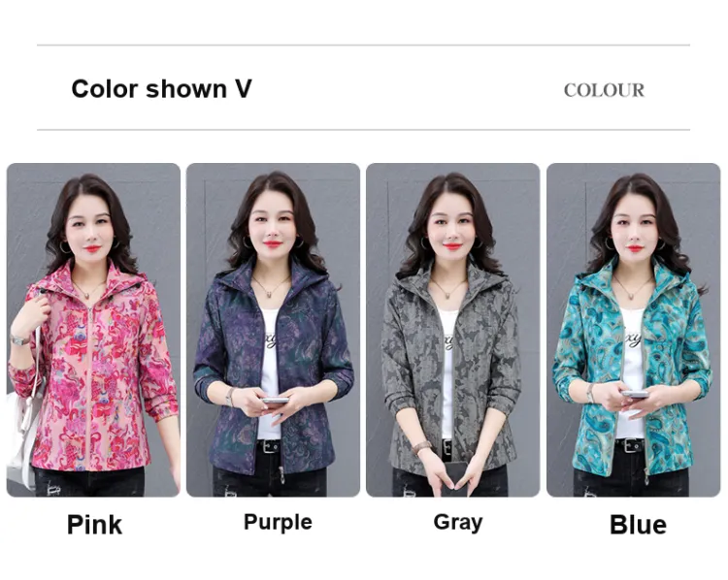
Task: Click the Pink color label
Action: pyautogui.click(x=95, y=525)
